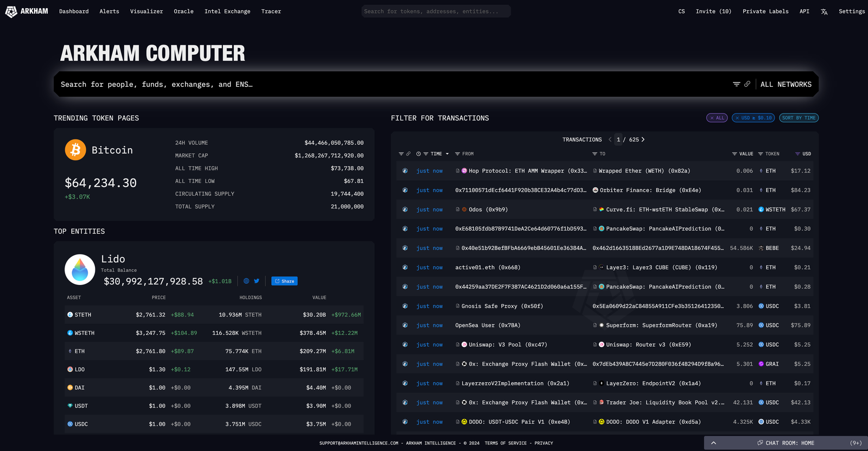868x451 pixels.
Task: Open the language translation icon
Action: (824, 11)
